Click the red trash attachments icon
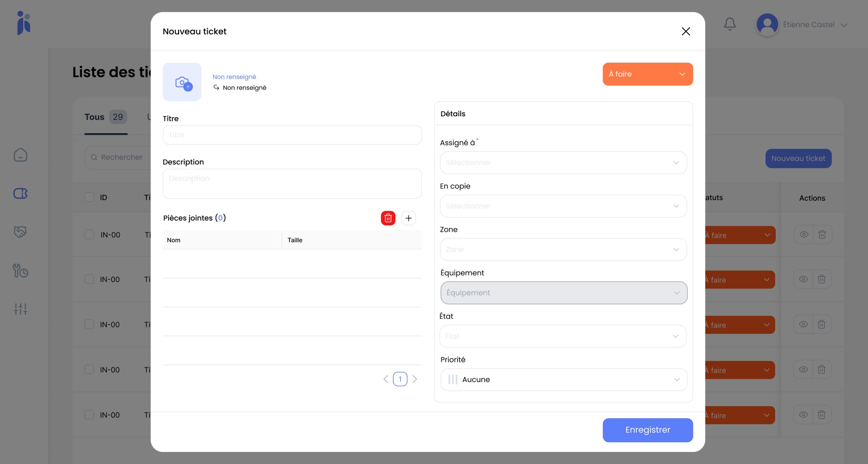Image resolution: width=868 pixels, height=464 pixels. point(388,218)
